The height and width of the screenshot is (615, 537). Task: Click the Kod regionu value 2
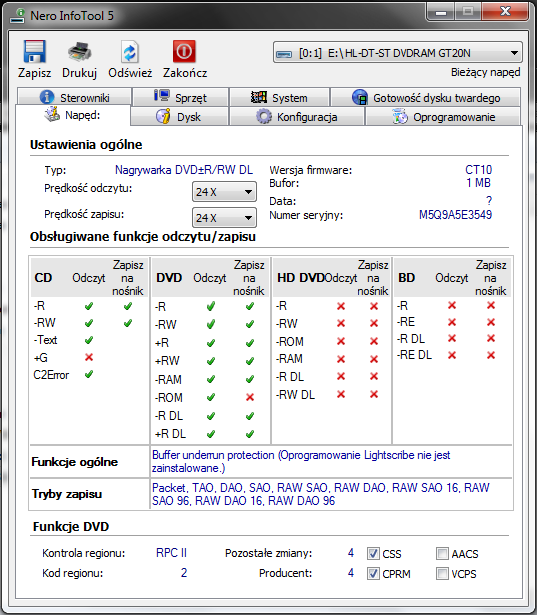[x=184, y=573]
